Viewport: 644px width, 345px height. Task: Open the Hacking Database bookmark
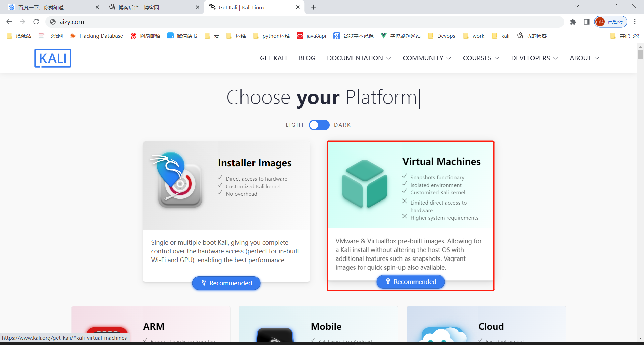[97, 36]
